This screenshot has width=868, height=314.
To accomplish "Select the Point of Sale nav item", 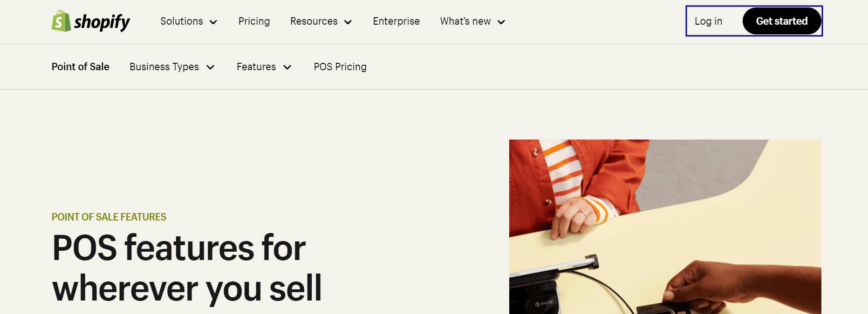I will pos(80,67).
